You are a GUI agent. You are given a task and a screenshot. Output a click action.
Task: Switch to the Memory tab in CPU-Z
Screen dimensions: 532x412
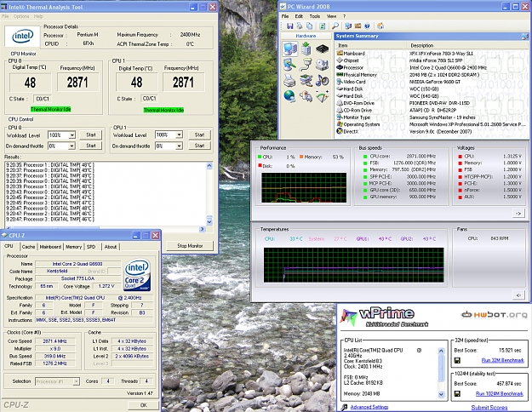click(x=73, y=247)
